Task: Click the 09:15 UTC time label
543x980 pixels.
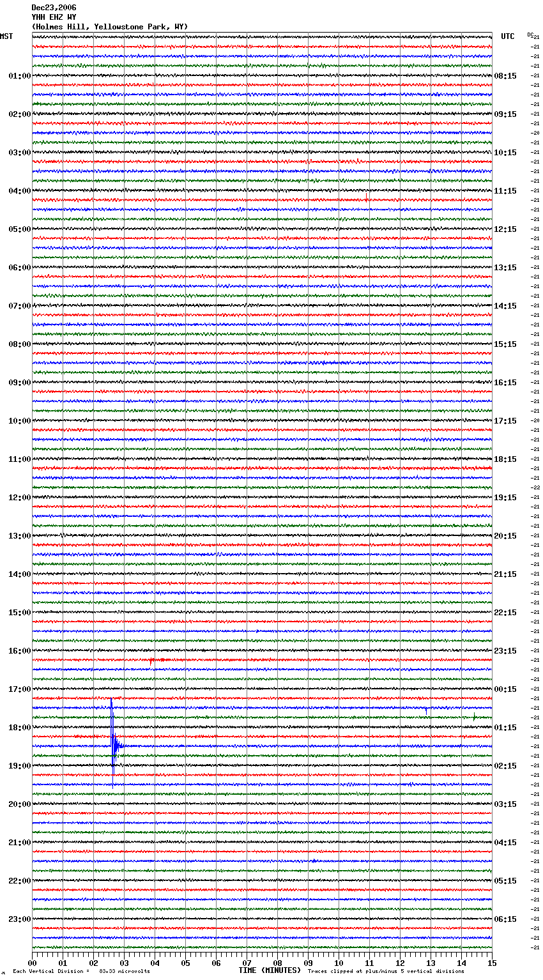Action: coord(505,114)
